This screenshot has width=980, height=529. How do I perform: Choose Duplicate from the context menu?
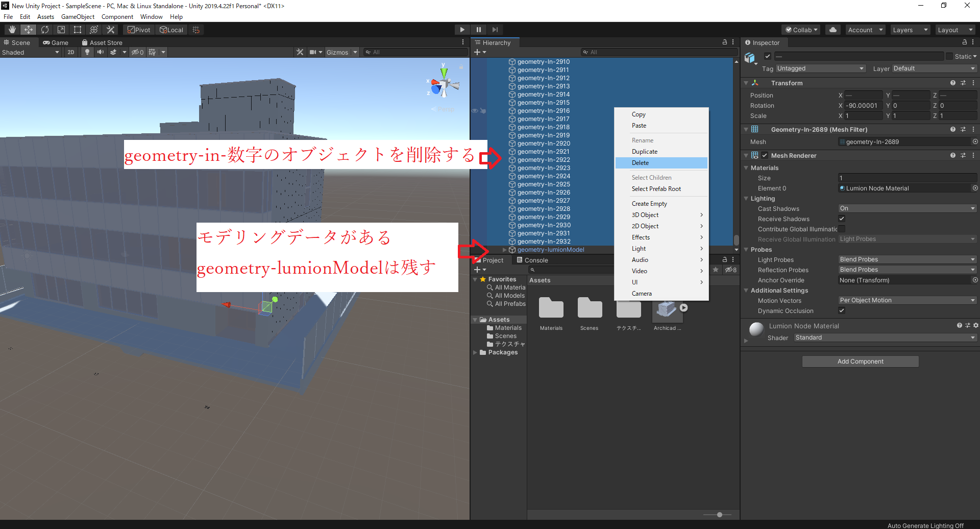661,152
